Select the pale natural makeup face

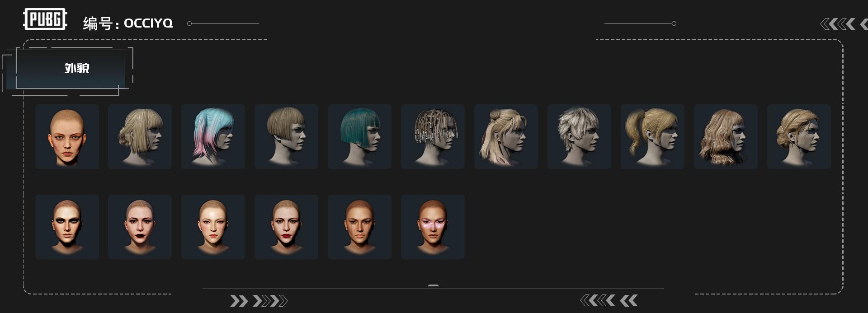pos(213,227)
